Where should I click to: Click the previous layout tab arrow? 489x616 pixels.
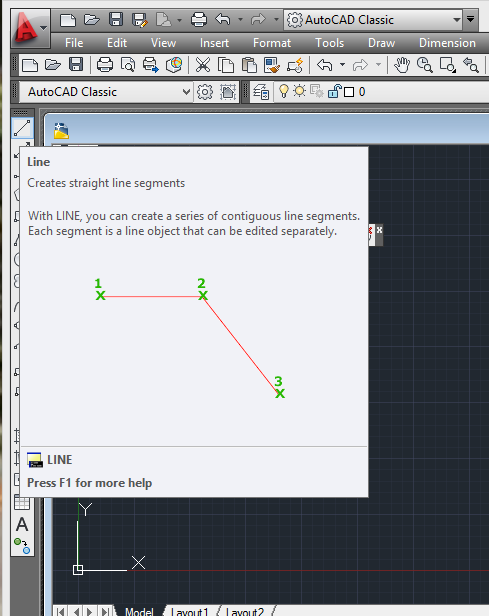point(76,611)
